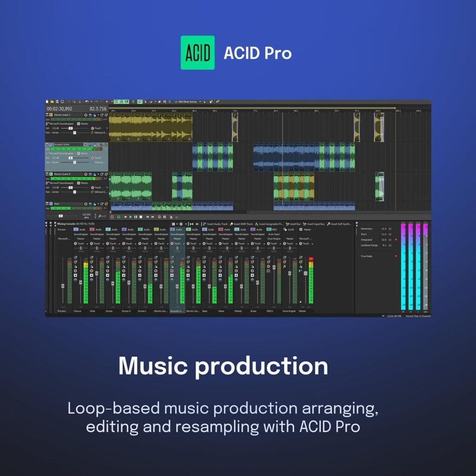476x476 pixels.
Task: Click the volume slider on Electric Guitar C track
Action: click(71, 128)
